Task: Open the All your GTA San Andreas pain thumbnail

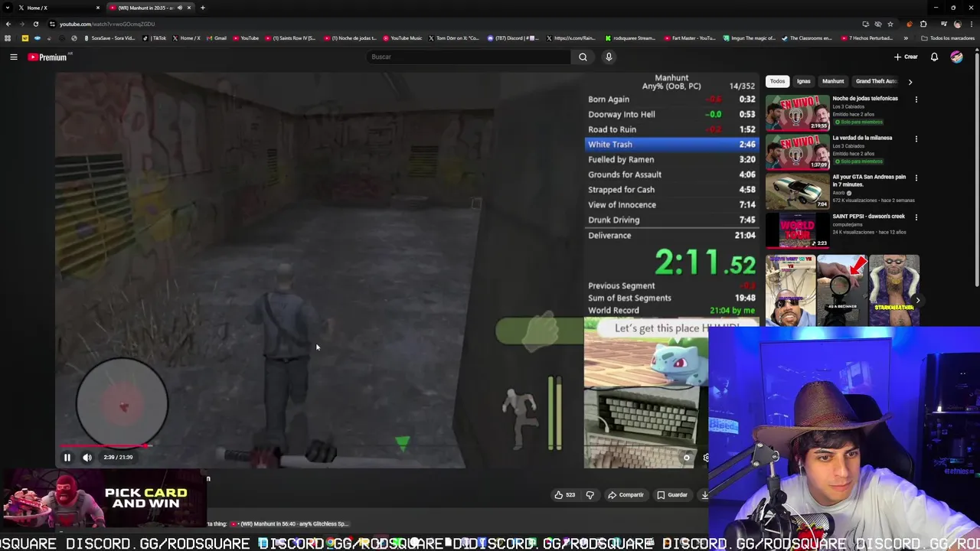Action: pos(797,191)
